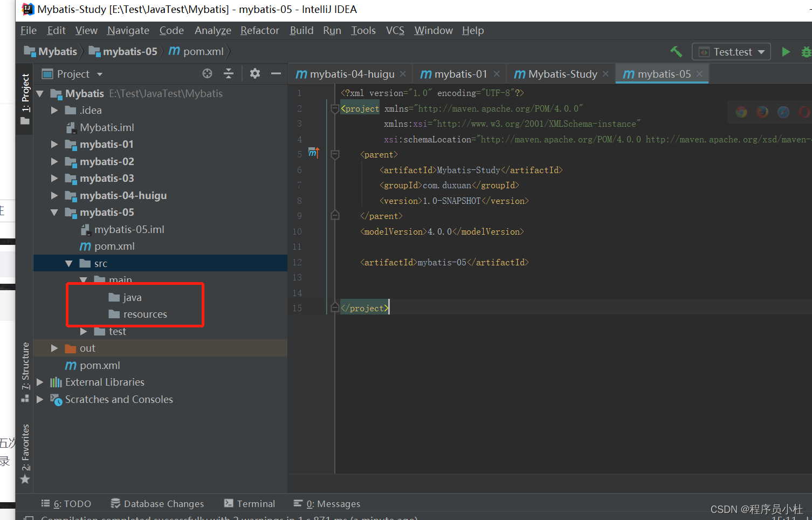
Task: Click the Maven gutter icon on line 5
Action: pyautogui.click(x=314, y=153)
